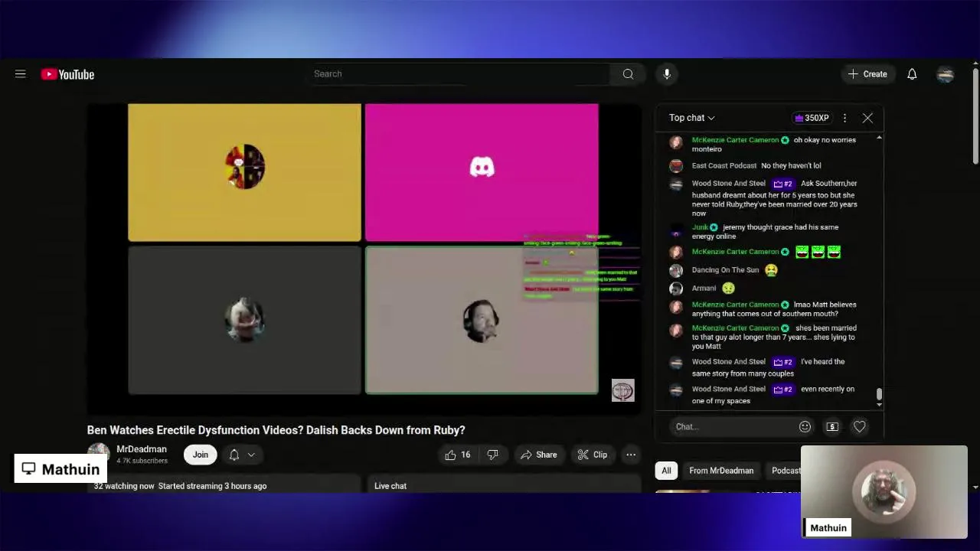Dislike the video

(493, 455)
